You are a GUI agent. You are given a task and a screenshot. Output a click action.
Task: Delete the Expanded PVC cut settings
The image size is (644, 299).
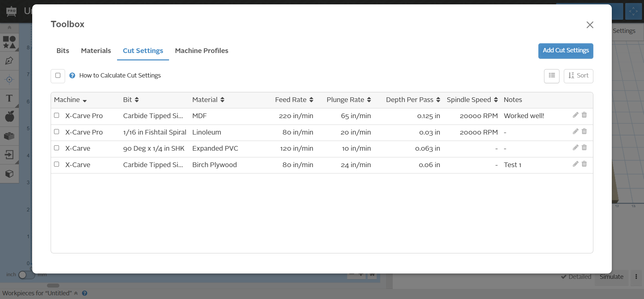pyautogui.click(x=584, y=148)
